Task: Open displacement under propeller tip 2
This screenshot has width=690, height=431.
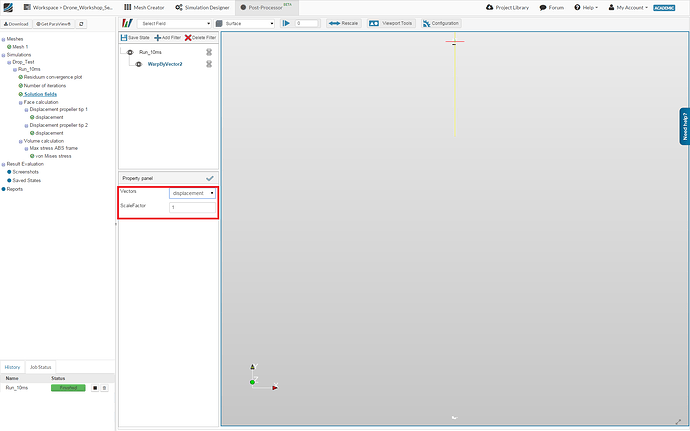Action: click(49, 133)
